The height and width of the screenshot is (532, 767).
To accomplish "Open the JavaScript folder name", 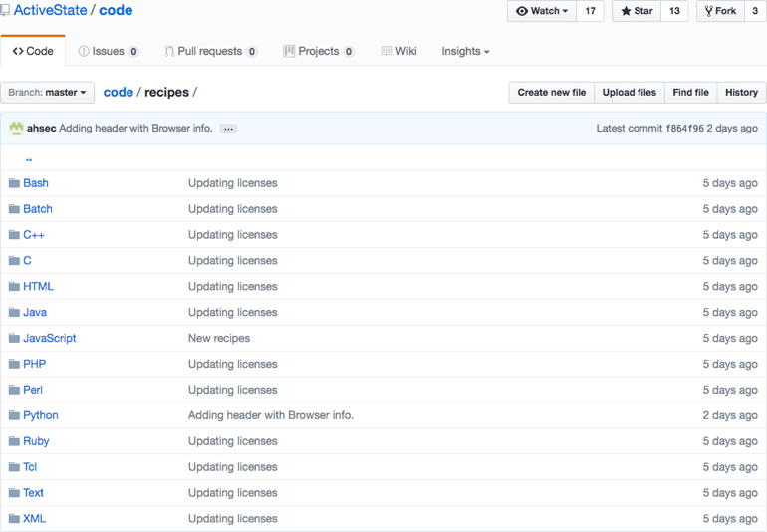I will point(50,338).
